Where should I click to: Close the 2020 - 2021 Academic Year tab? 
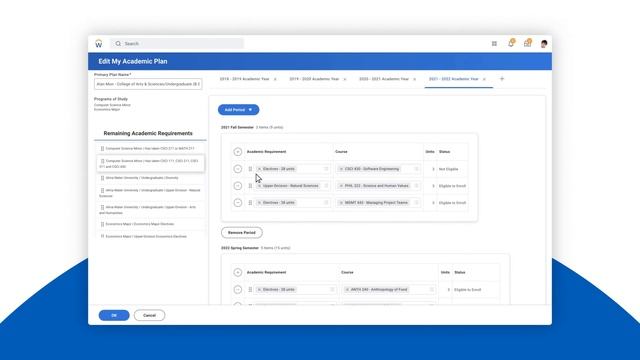[x=415, y=79]
